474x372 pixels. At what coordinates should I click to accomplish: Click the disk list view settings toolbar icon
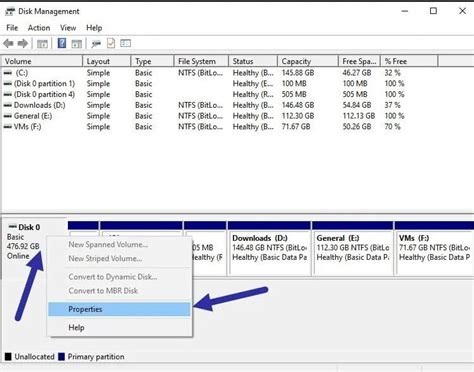tap(125, 43)
